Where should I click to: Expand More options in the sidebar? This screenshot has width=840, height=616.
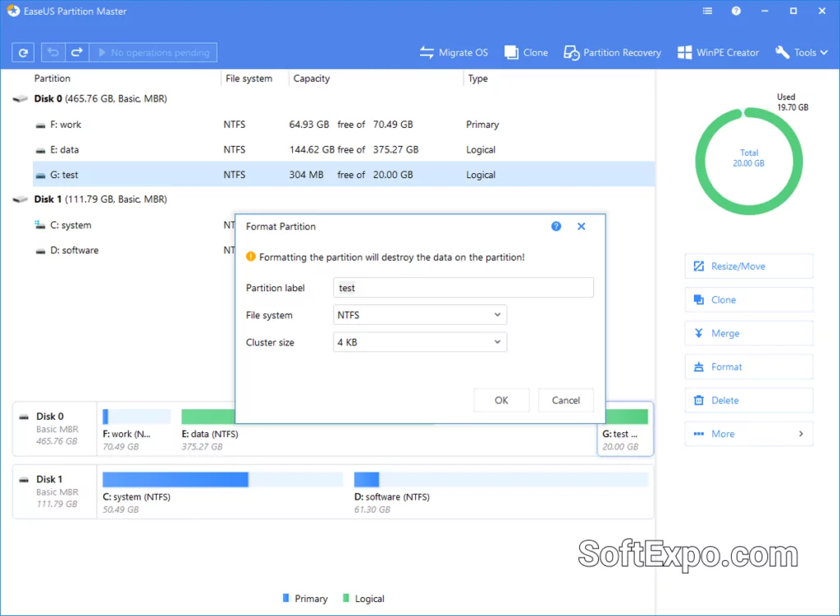(747, 433)
